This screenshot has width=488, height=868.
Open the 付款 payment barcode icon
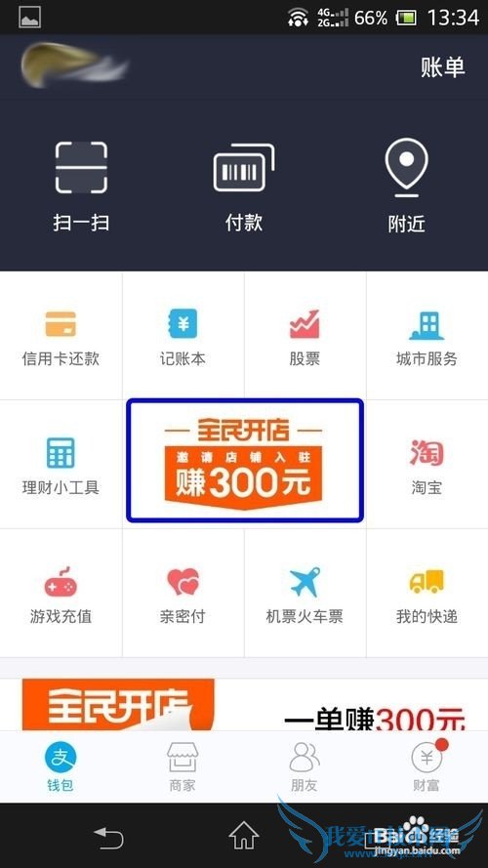click(x=243, y=168)
